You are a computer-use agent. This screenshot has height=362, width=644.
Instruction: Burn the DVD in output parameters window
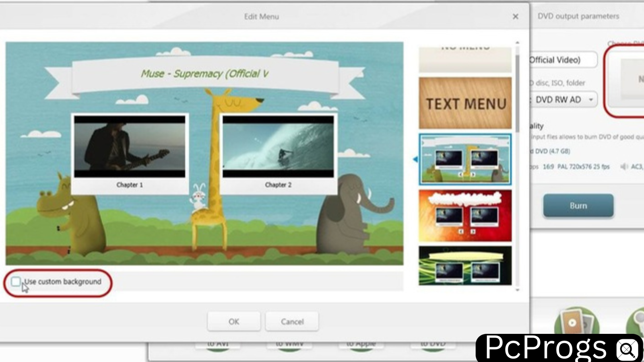(578, 206)
